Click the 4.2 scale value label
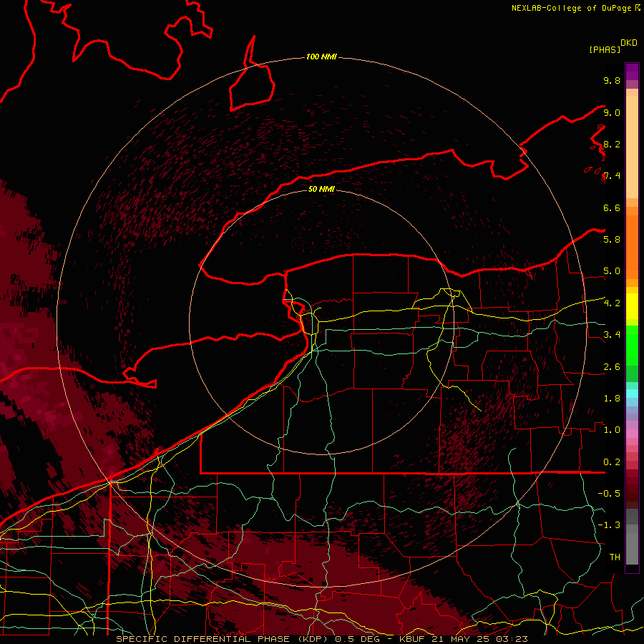This screenshot has height=644, width=644. tap(612, 303)
